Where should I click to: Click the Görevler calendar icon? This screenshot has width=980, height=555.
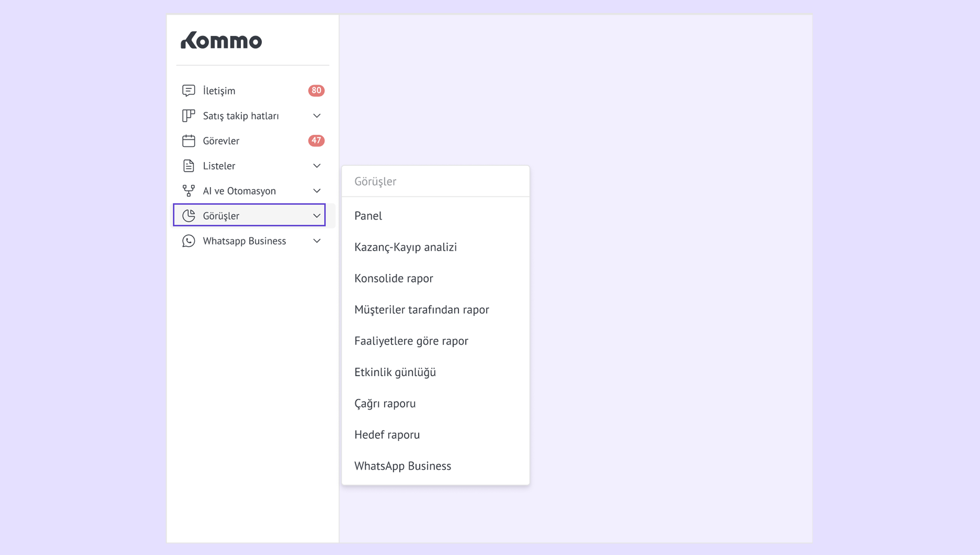(x=188, y=141)
